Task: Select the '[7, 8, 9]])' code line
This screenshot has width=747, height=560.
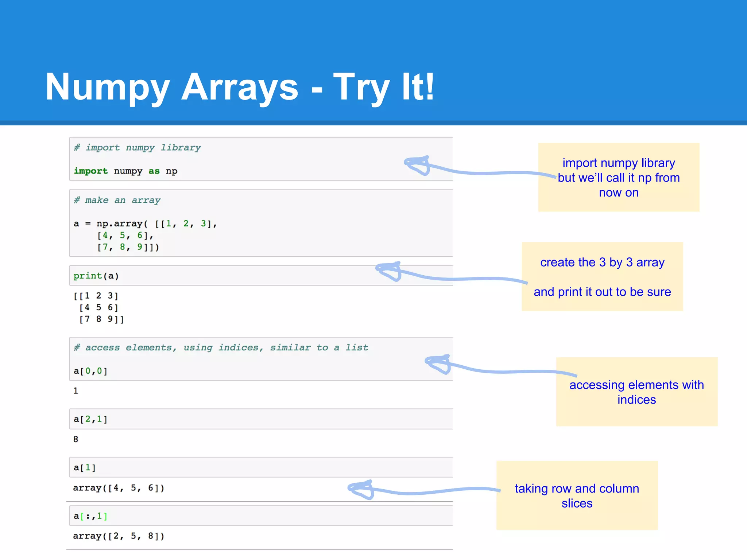Action: pos(128,247)
